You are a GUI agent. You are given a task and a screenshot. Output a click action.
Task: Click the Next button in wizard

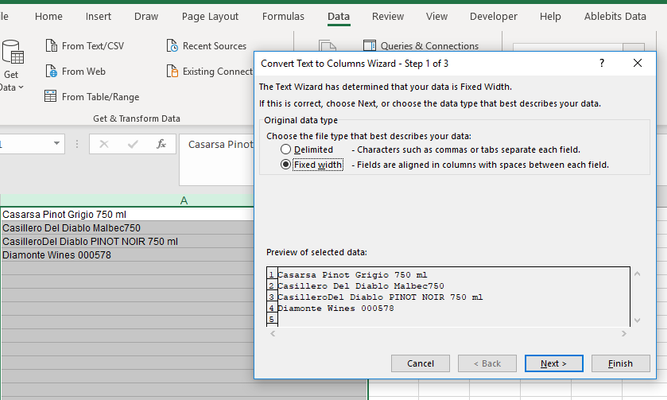554,363
